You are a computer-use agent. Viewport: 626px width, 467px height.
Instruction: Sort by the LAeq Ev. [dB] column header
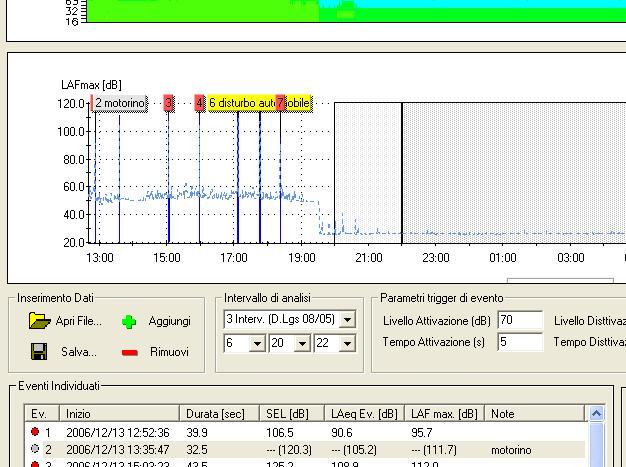[365, 414]
